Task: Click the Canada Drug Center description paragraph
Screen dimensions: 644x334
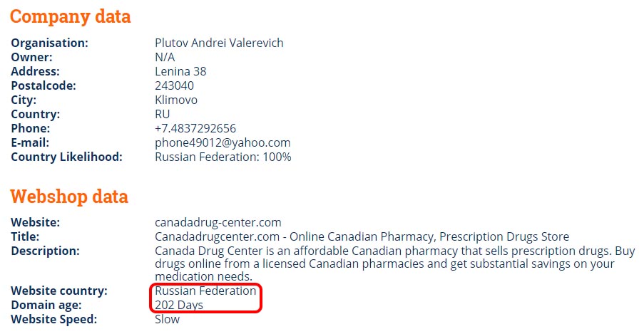Action: tap(394, 263)
